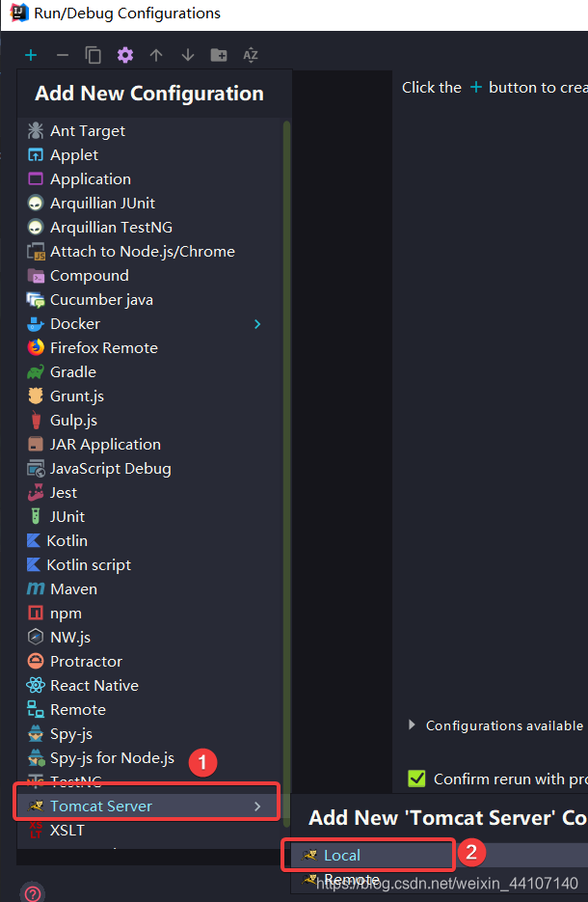Click the Applet icon
The height and width of the screenshot is (902, 588).
35,154
